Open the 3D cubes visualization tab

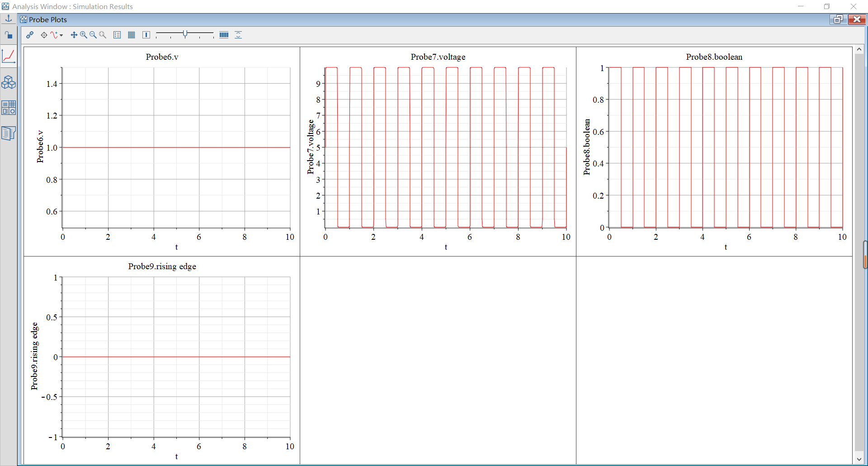(9, 82)
